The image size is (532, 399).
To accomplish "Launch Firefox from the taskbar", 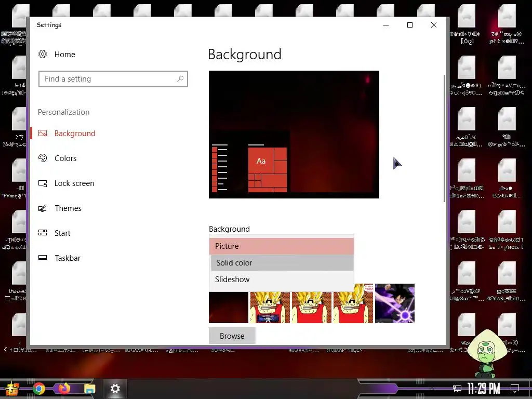I will tap(64, 388).
